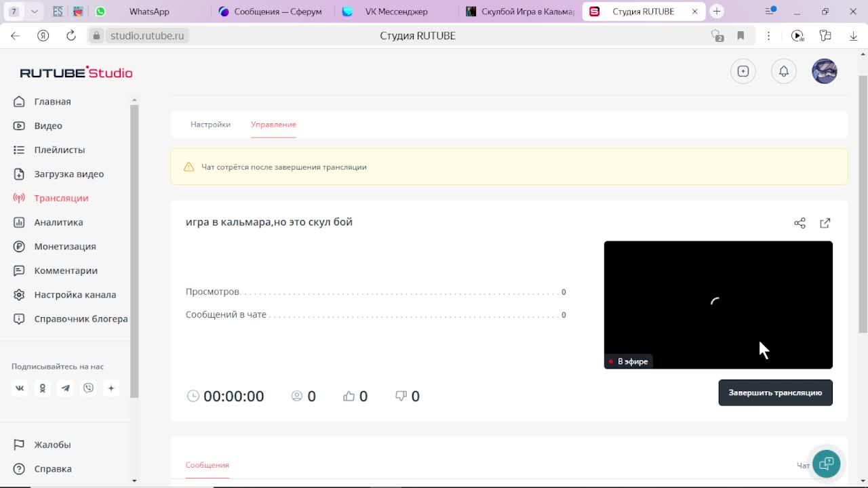This screenshot has width=868, height=488.
Task: Click the 'В эфире' live badge
Action: 629,362
